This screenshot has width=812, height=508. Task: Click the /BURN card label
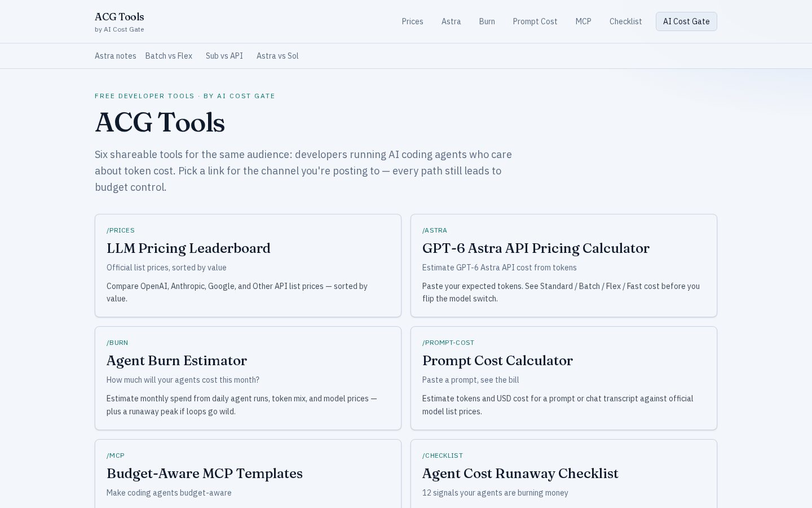(x=117, y=343)
